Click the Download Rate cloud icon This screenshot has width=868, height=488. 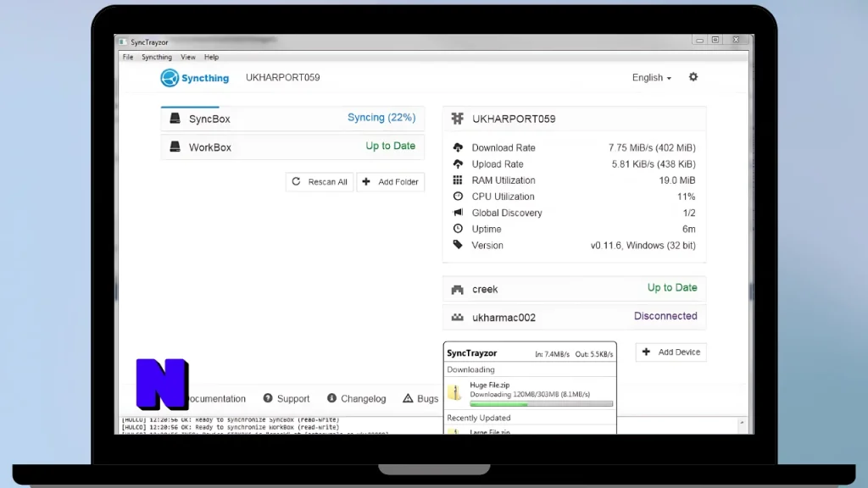coord(458,147)
